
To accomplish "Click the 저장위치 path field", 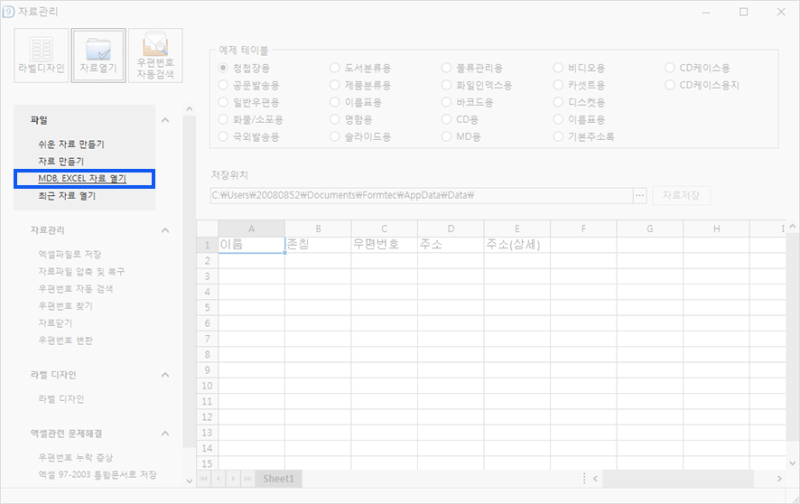I will point(421,195).
